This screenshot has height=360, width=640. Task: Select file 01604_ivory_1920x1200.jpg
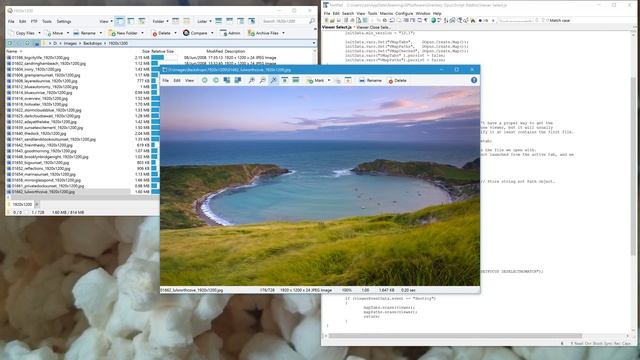[36, 69]
